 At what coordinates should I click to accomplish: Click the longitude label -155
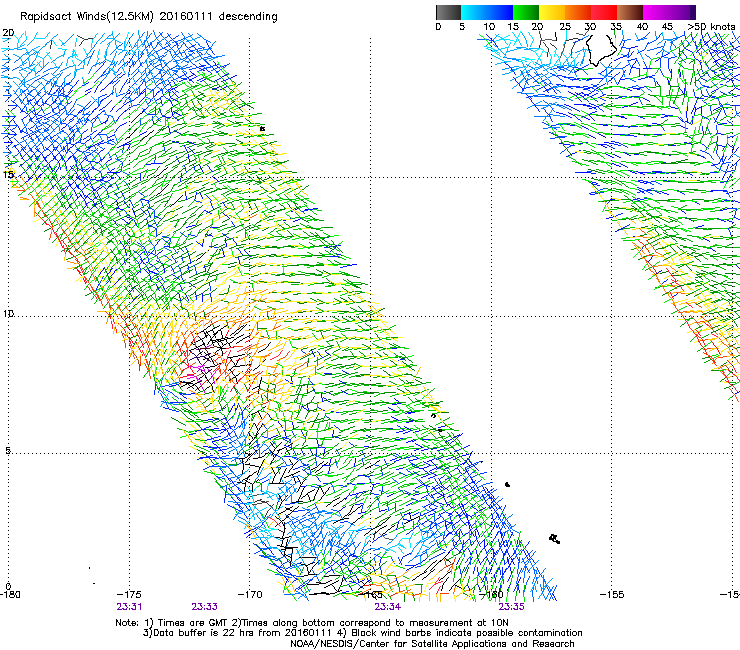click(x=612, y=594)
